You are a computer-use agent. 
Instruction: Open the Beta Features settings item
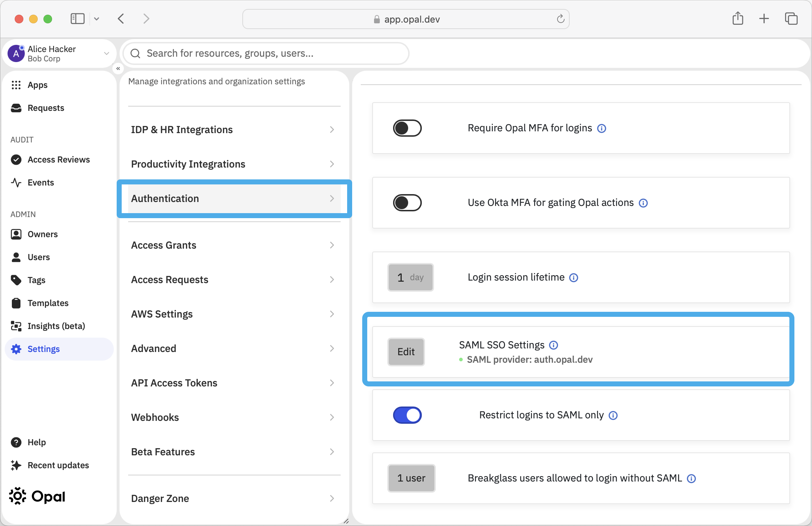point(234,452)
